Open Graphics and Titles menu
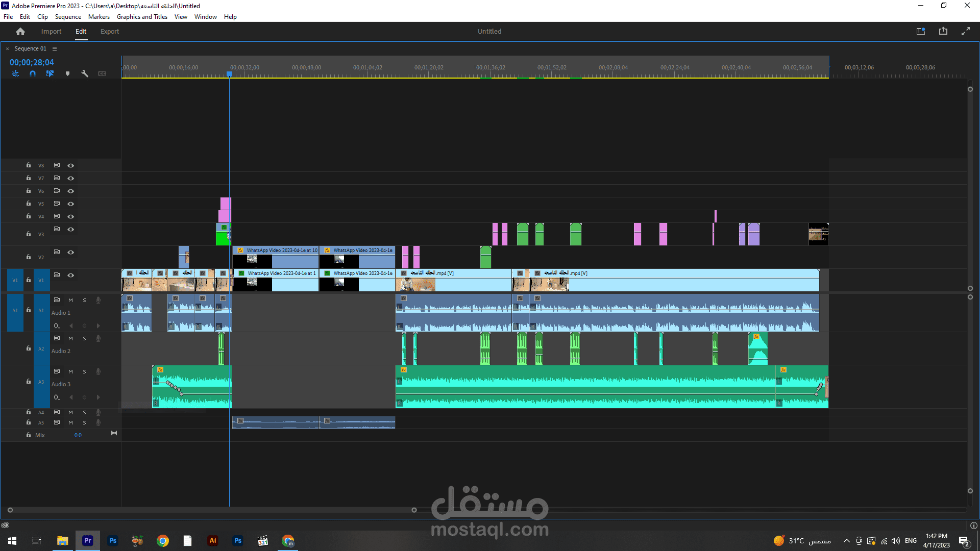 (142, 17)
